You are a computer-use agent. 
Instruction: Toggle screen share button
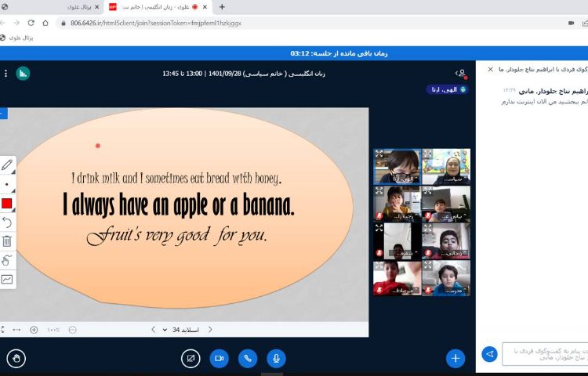pyautogui.click(x=191, y=358)
